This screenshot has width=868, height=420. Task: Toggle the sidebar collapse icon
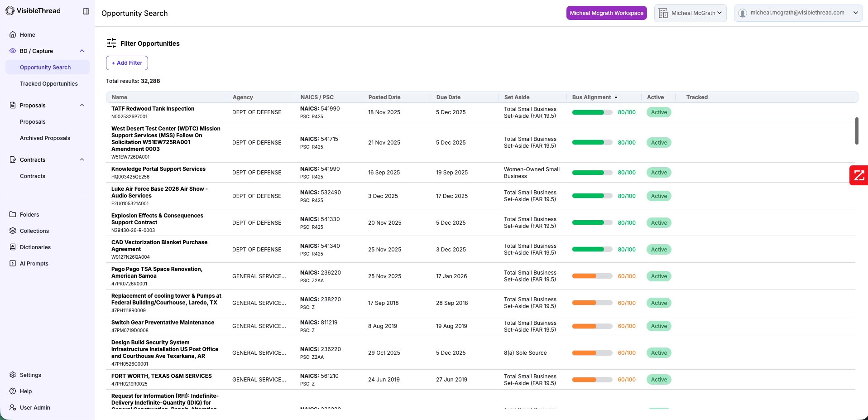click(x=86, y=11)
